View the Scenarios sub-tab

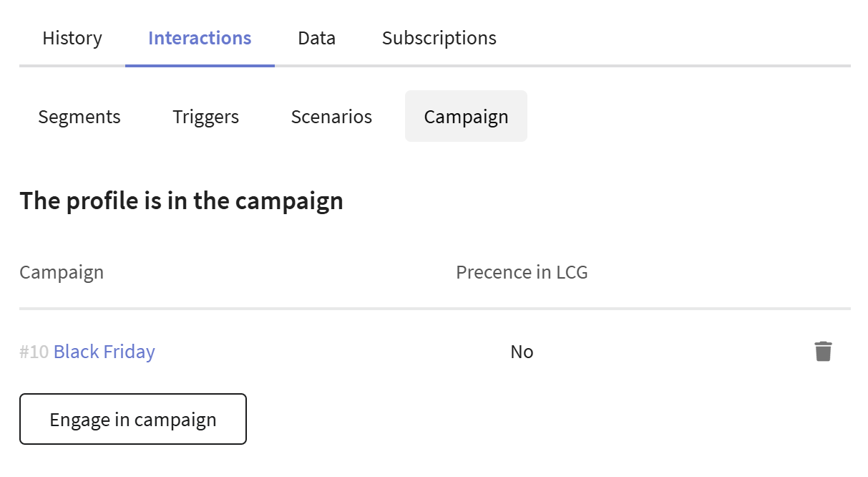pos(331,117)
